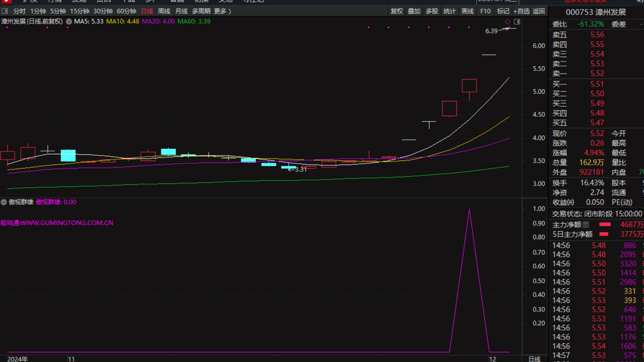Expand the 傲视群雄 indicator dropdown

pyautogui.click(x=4, y=202)
